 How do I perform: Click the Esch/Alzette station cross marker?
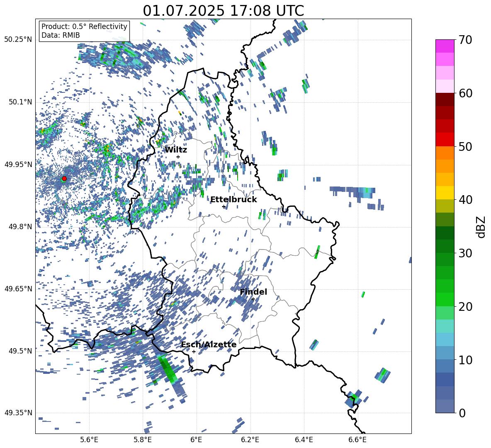[194, 351]
